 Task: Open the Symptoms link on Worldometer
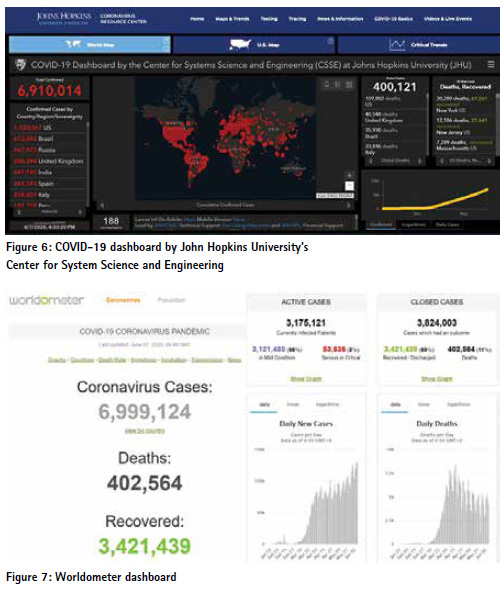(x=143, y=360)
